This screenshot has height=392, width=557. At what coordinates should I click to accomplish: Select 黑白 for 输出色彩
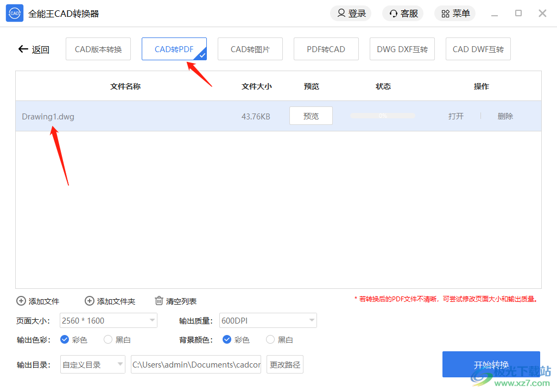click(x=107, y=340)
